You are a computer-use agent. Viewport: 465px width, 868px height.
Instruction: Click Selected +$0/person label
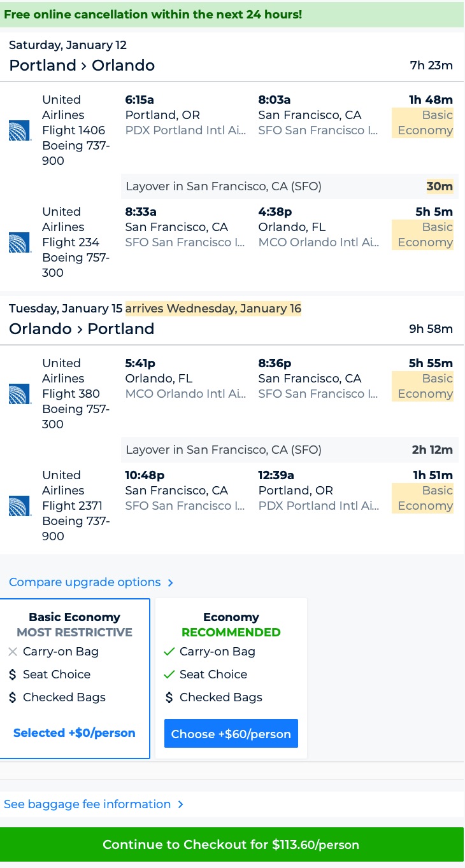tap(75, 733)
